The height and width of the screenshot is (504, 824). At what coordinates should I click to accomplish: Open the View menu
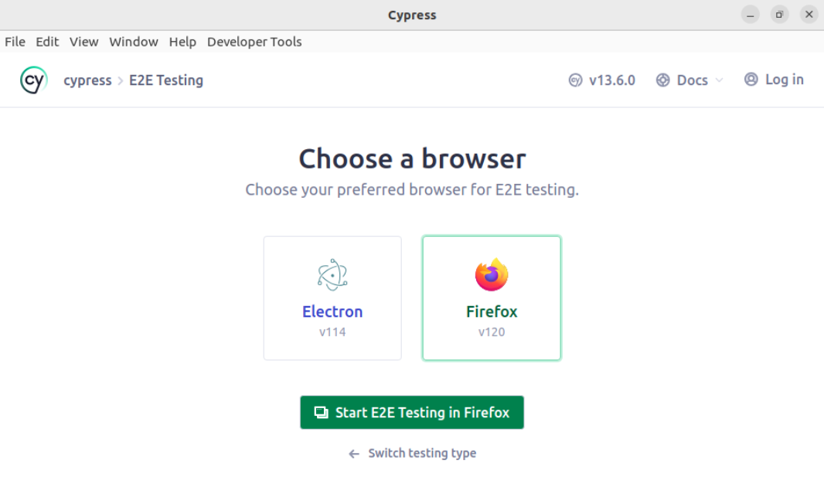point(83,42)
